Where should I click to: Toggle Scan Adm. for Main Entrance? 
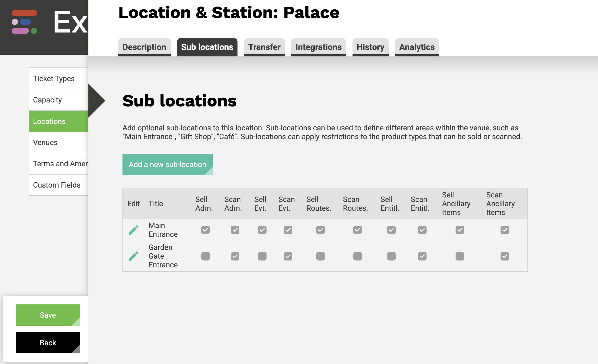pyautogui.click(x=235, y=230)
